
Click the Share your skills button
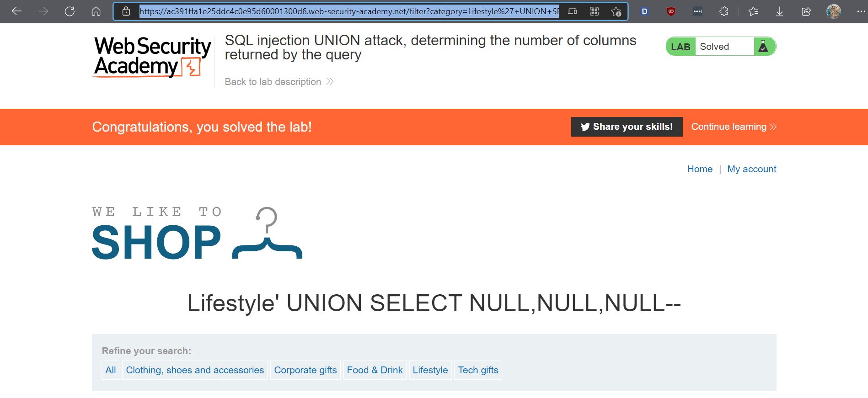(x=627, y=127)
